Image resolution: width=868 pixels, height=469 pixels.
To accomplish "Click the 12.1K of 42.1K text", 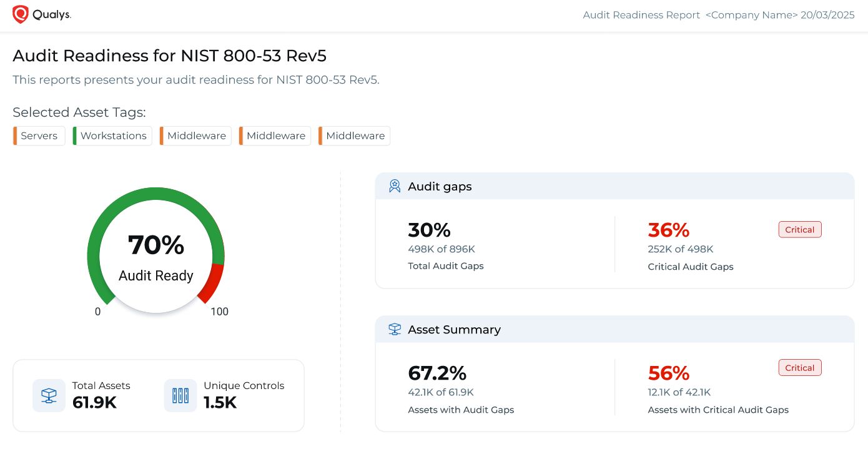I will pyautogui.click(x=679, y=392).
